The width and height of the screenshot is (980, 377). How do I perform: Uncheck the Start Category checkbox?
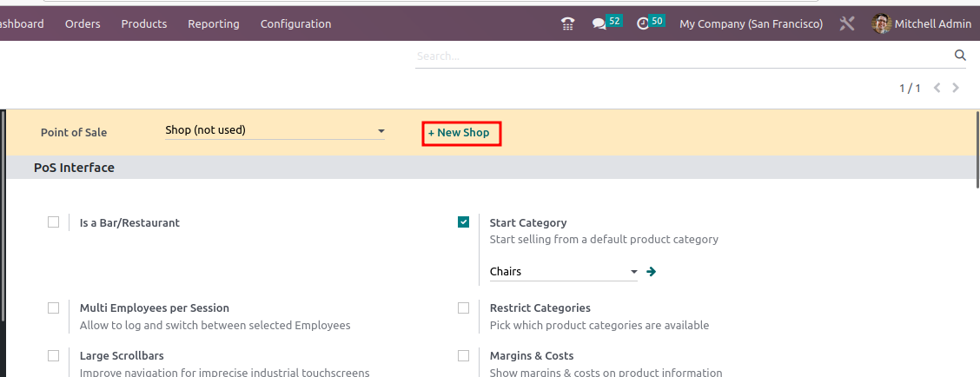(x=464, y=222)
